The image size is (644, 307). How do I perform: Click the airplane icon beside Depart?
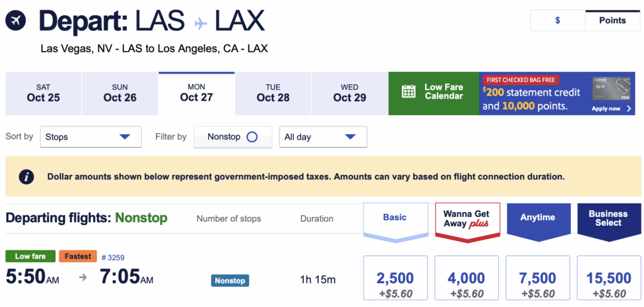click(16, 21)
